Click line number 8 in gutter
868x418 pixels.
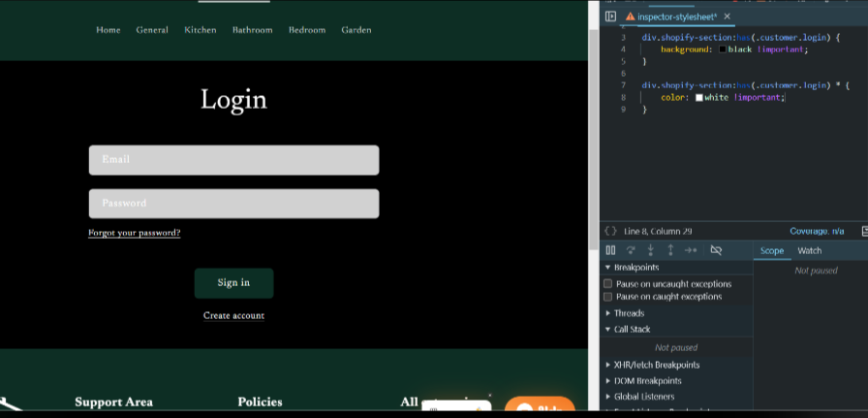tap(623, 98)
